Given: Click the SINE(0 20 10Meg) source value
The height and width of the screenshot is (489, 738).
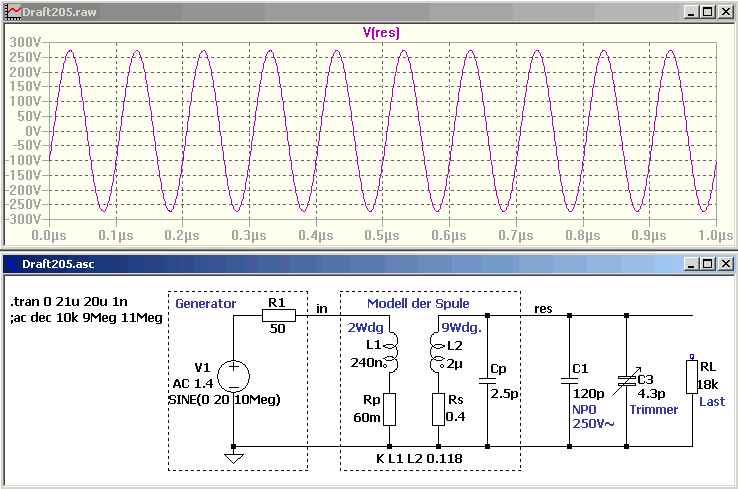Looking at the screenshot, I should coord(225,400).
